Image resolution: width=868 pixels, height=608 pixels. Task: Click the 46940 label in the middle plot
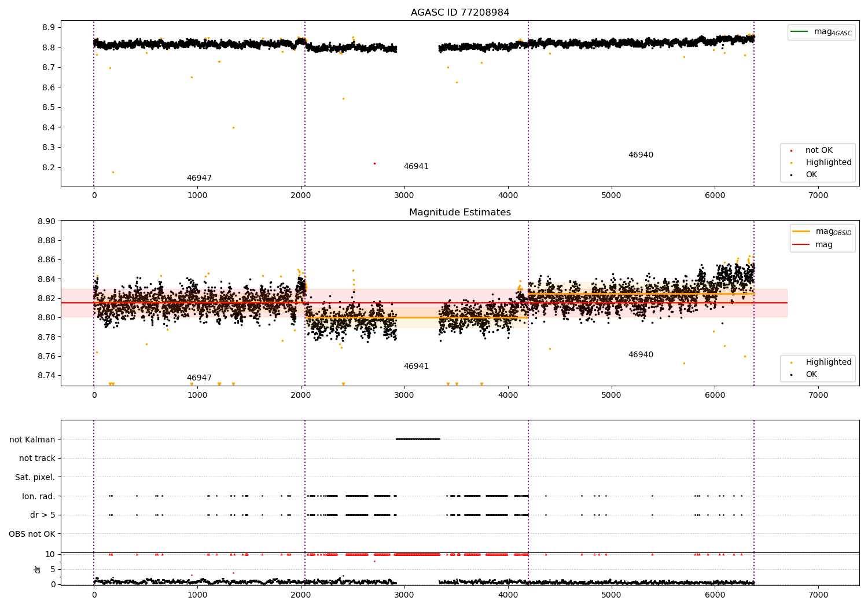(641, 354)
